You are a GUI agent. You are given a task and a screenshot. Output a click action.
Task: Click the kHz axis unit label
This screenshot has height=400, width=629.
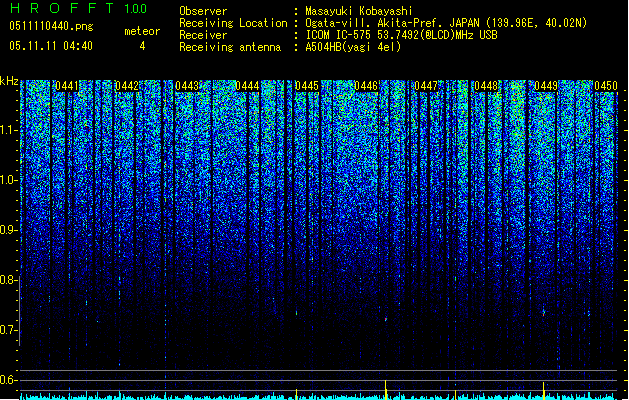[9, 81]
